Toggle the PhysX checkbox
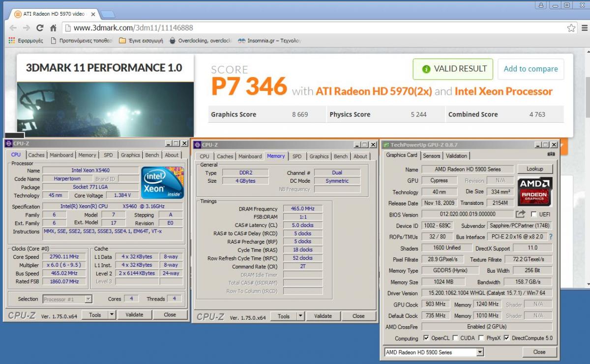590x364 pixels. point(481,338)
